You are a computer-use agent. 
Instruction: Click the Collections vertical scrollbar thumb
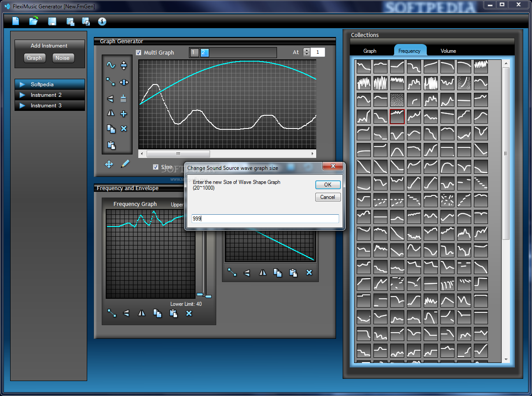click(x=506, y=154)
